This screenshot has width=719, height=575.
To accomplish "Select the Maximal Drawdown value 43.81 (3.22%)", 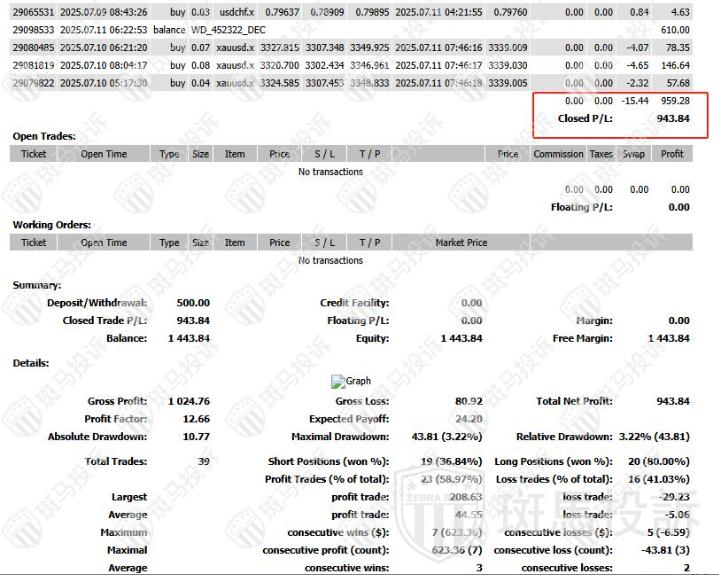I will [x=446, y=437].
